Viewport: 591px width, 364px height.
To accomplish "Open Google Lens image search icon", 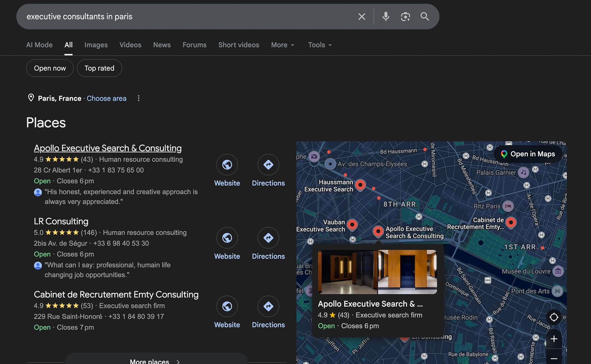I will point(405,17).
